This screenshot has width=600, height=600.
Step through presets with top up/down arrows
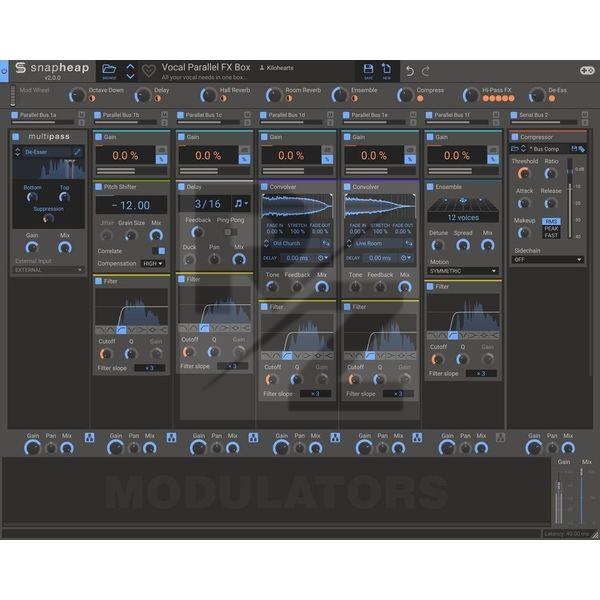(x=130, y=71)
